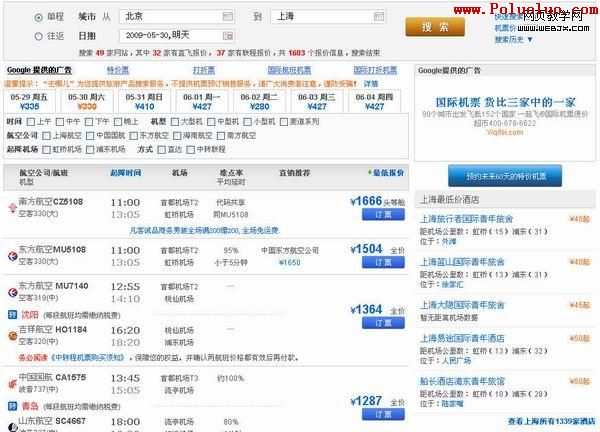Click the destination city field 上海
The width and height of the screenshot is (600, 432).
[x=328, y=16]
